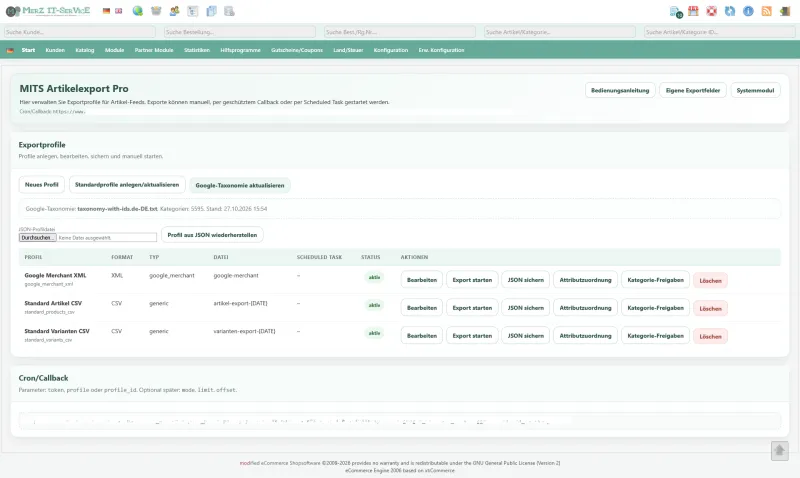Open Eigene Exportfelder
The height and width of the screenshot is (478, 800).
click(693, 90)
